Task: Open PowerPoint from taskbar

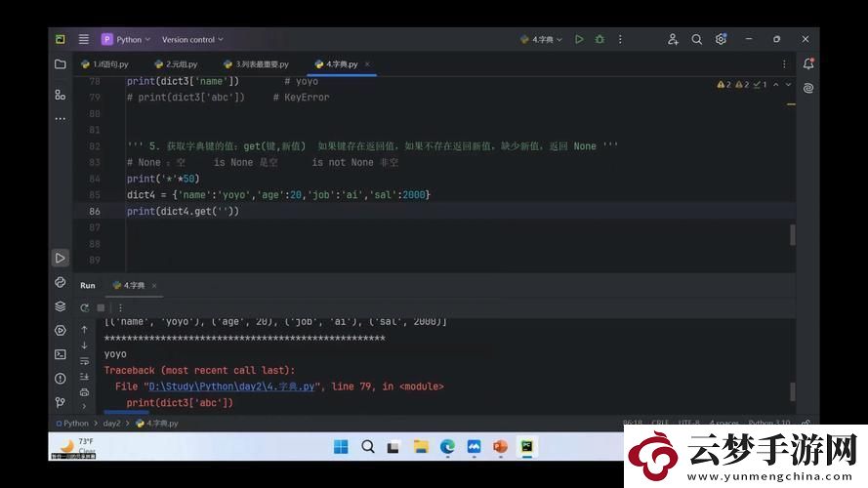Action: click(x=501, y=446)
